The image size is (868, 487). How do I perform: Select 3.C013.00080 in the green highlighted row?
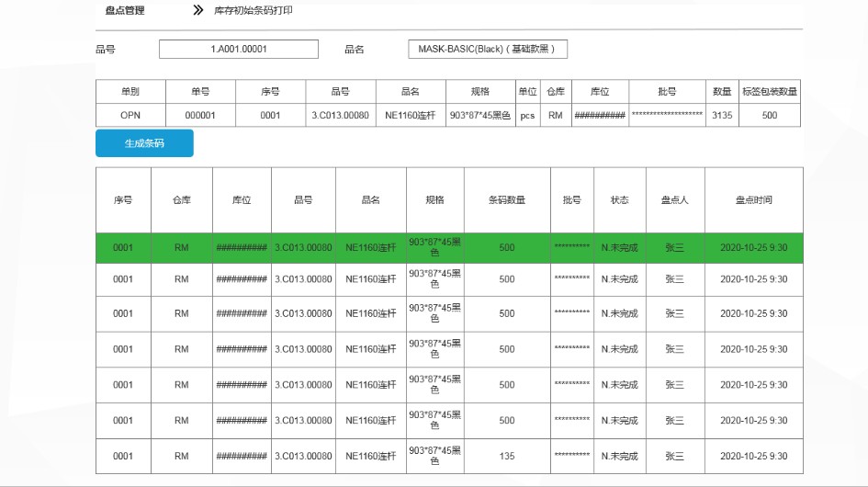(303, 248)
